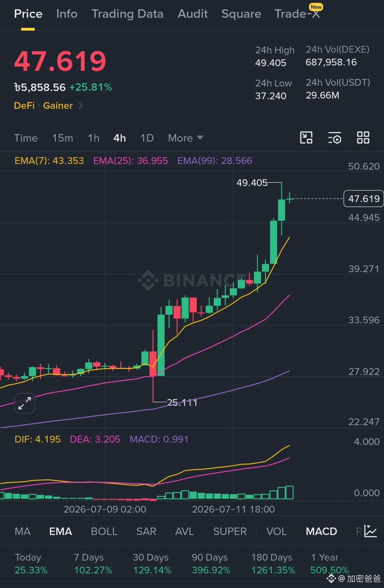Tap the EMA(99) 28.566 legend

point(215,161)
